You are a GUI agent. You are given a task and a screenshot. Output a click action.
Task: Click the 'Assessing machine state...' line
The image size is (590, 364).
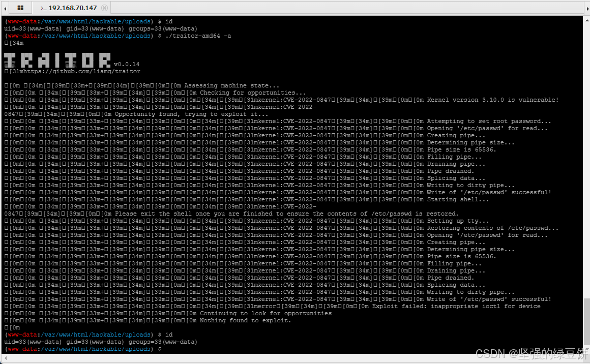click(x=232, y=86)
